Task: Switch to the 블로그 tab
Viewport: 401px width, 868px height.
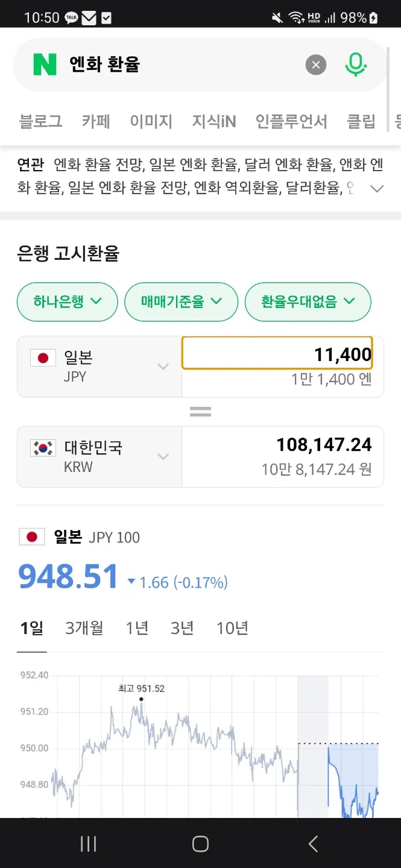Action: (41, 122)
